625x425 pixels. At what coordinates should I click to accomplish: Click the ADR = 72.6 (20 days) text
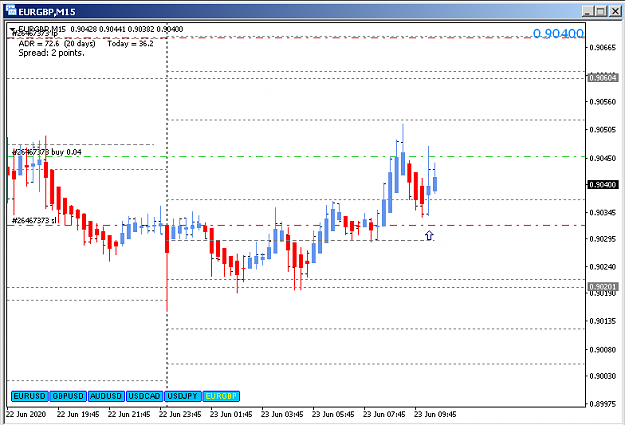tap(57, 43)
